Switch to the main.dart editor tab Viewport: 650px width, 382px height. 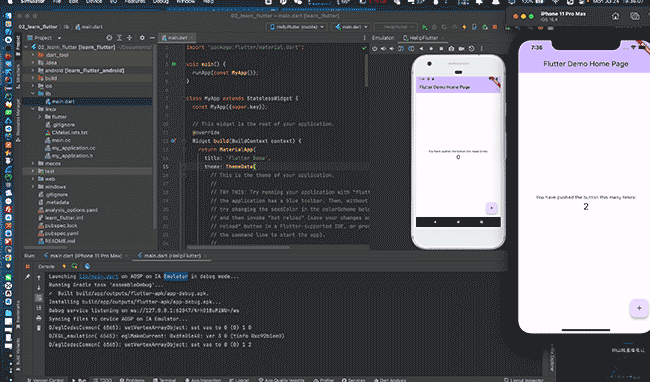pyautogui.click(x=177, y=38)
